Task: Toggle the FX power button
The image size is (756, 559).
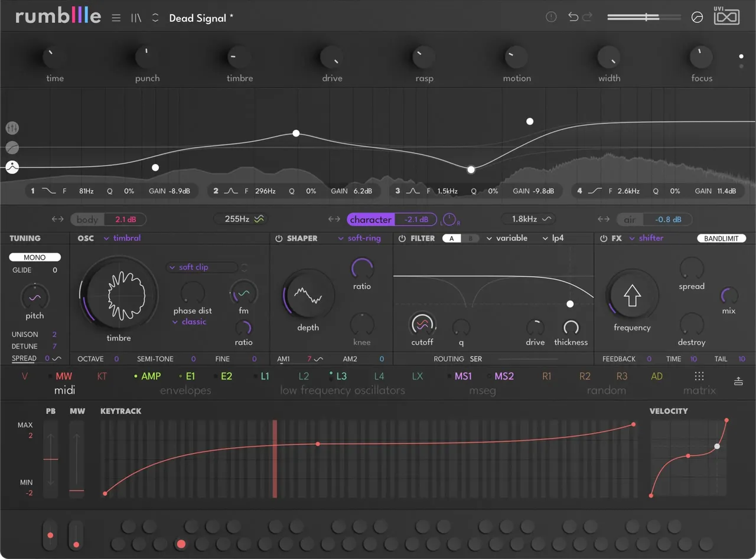Action: [x=604, y=238]
